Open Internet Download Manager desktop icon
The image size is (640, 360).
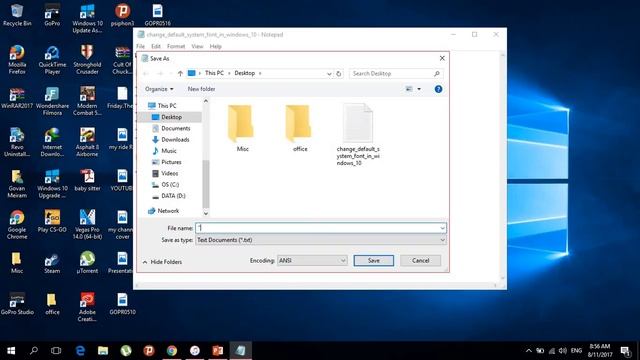(52, 142)
